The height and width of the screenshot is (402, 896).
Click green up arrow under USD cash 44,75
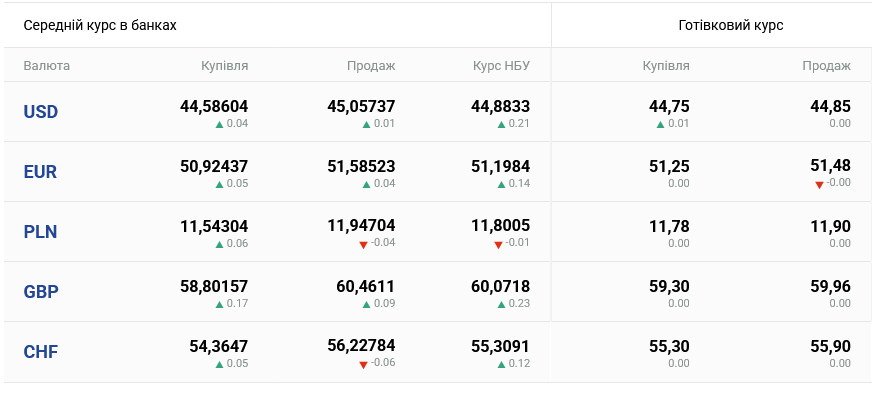click(661, 124)
